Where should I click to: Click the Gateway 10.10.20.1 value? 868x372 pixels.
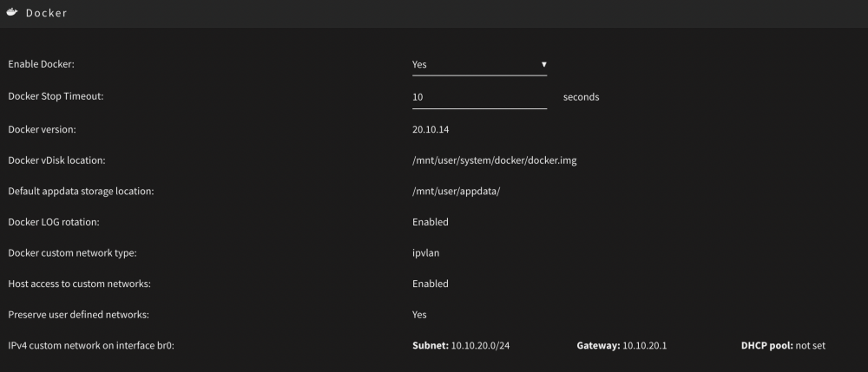(x=621, y=346)
